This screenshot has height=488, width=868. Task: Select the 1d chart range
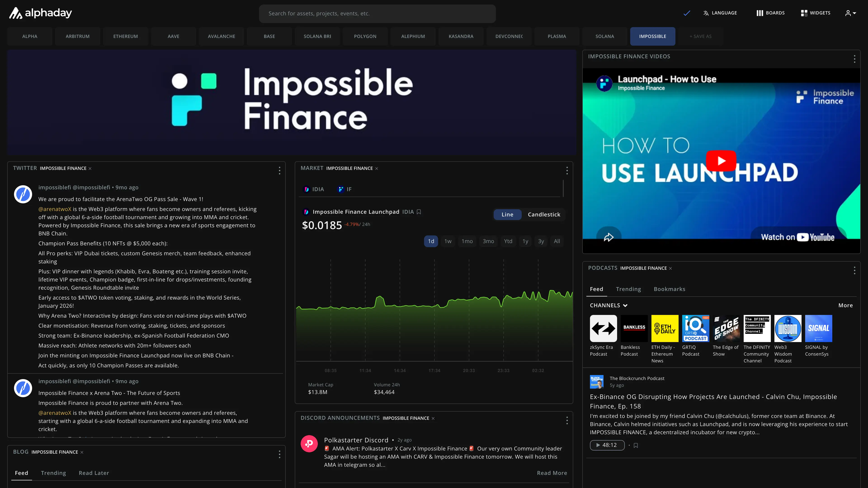pos(431,241)
